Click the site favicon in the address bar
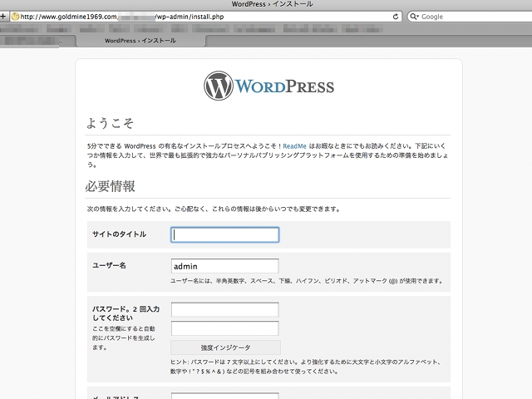 tap(15, 17)
